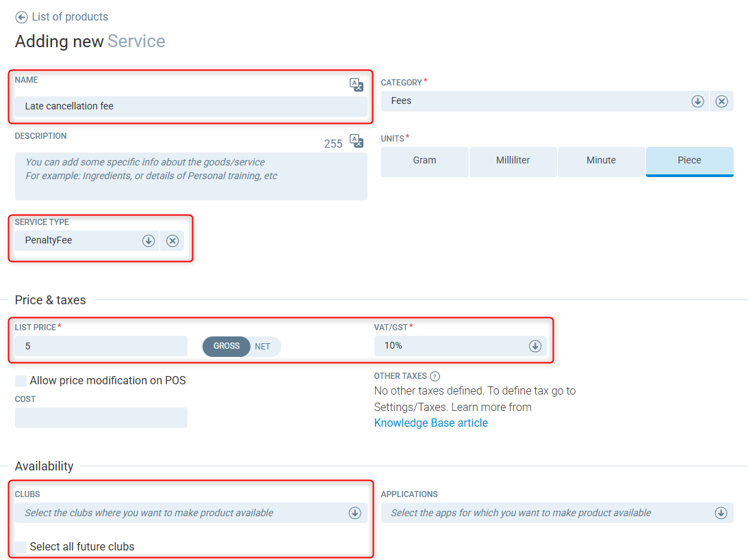Choose the Minute unit option

click(x=601, y=161)
